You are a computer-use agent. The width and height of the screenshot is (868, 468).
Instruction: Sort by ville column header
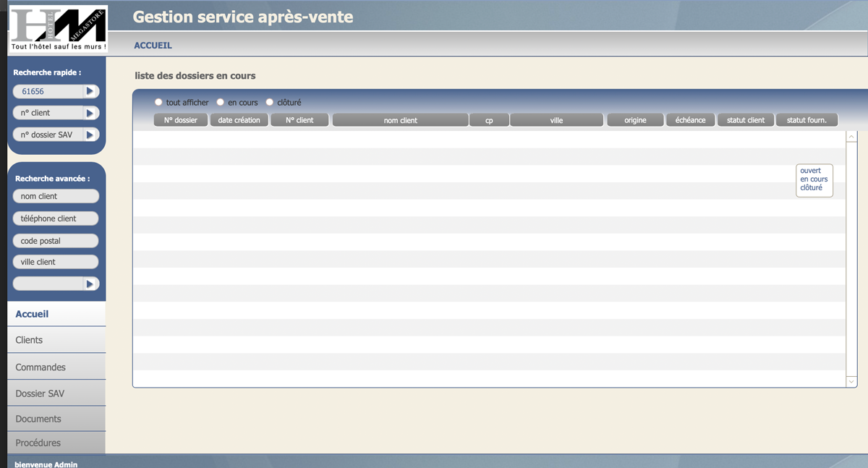pos(556,120)
